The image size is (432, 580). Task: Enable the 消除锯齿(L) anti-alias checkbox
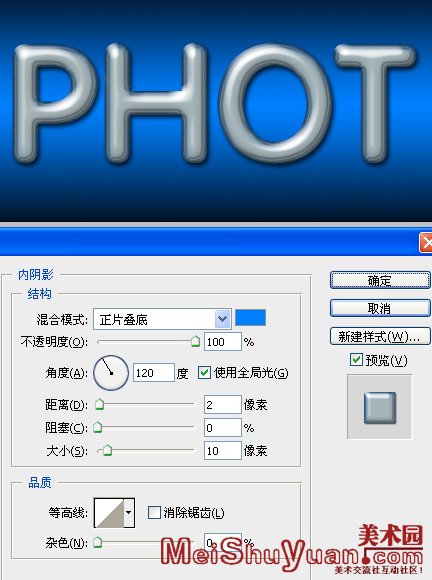point(154,512)
